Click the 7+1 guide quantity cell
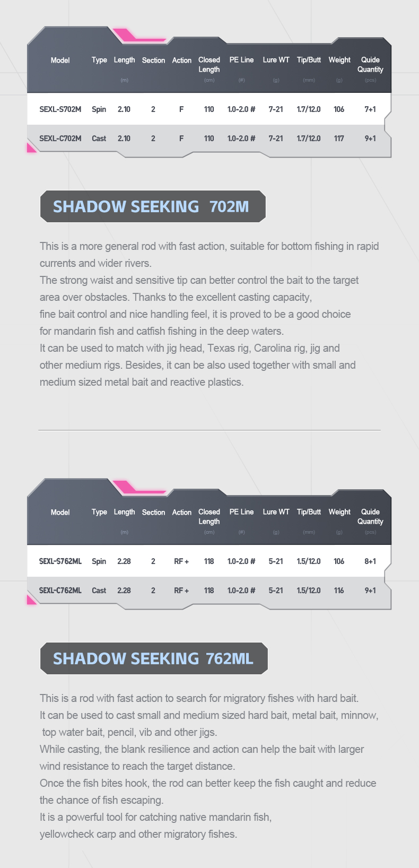419x868 pixels. tap(370, 109)
